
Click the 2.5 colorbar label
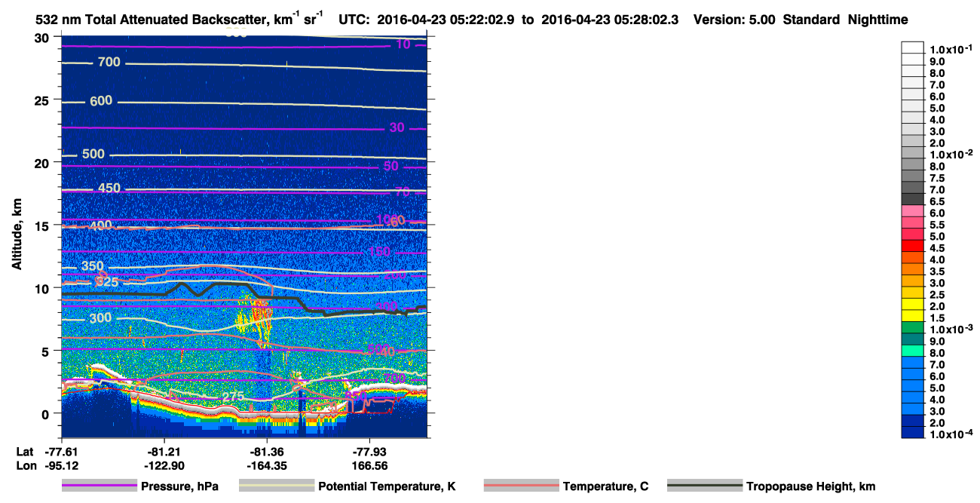point(937,294)
